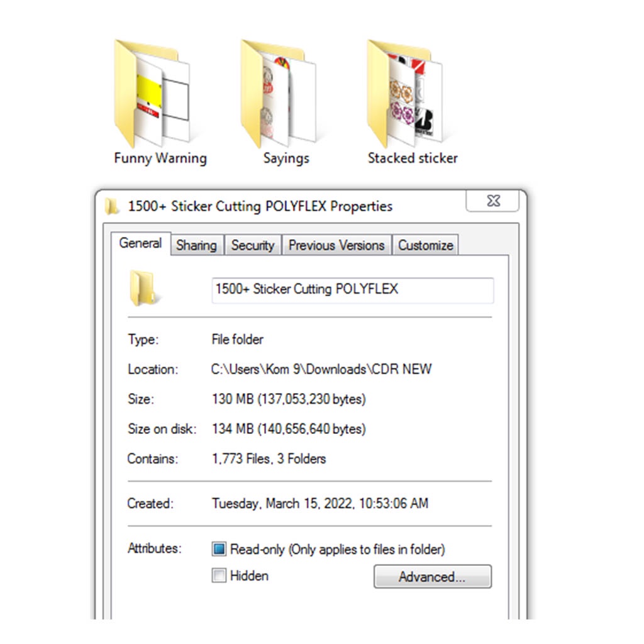Click the folder name text field
This screenshot has width=644, height=644.
pos(353,291)
